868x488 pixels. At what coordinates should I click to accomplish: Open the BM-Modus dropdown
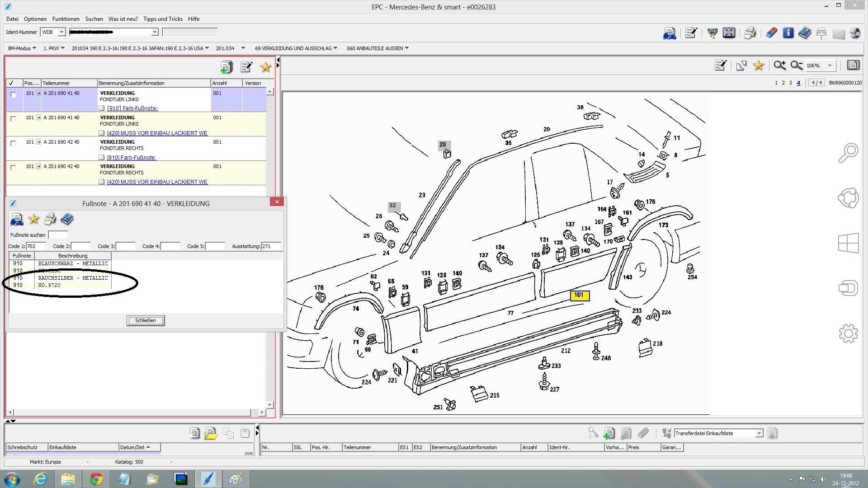click(x=22, y=48)
